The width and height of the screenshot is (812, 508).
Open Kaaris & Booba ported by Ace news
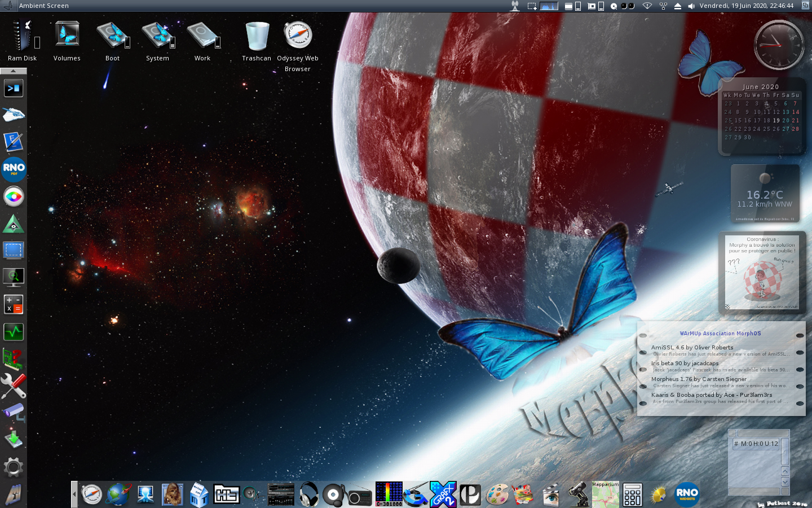click(712, 395)
